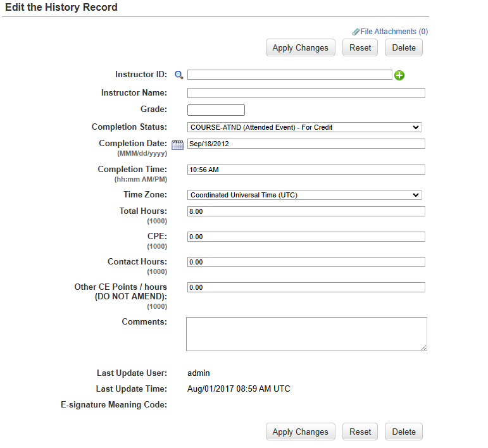Click the Completion Date field showing Sep/18/2012

[x=306, y=144]
